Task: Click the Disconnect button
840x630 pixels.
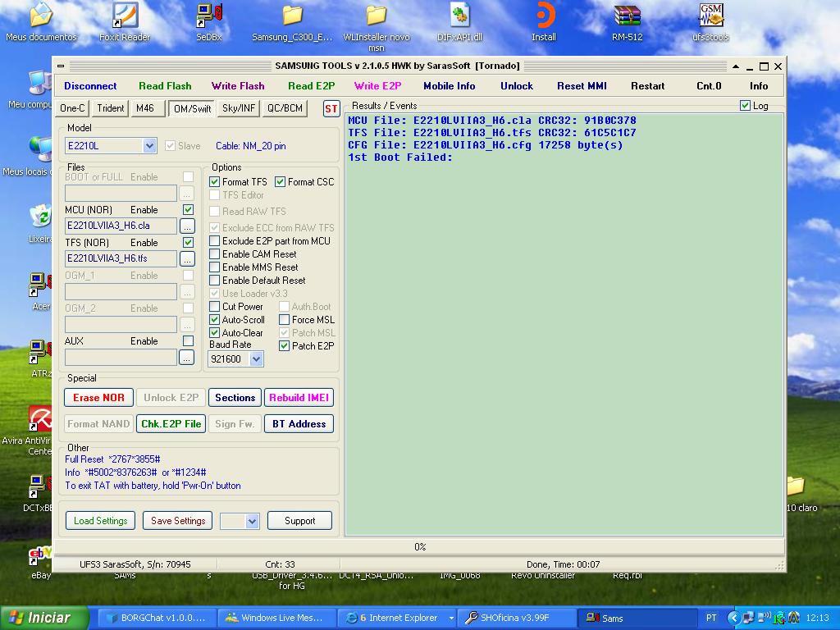Action: [x=90, y=85]
